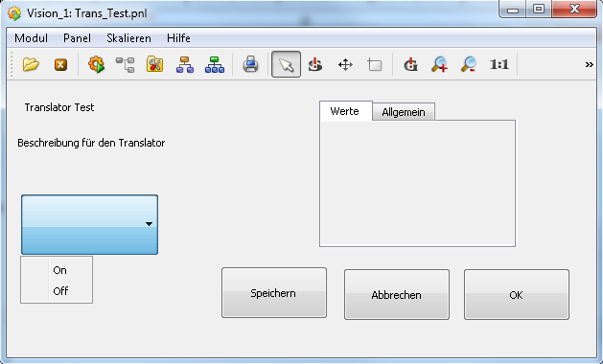Click the orange close panel icon

60,64
